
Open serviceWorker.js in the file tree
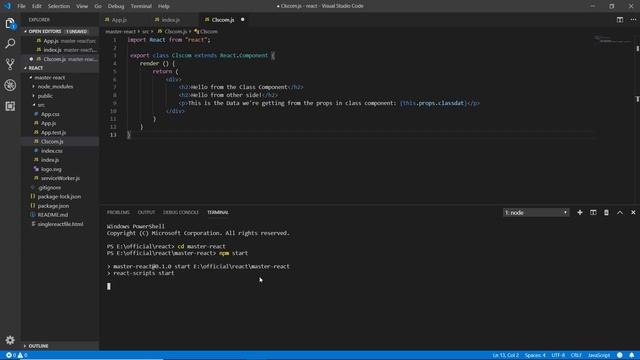(x=60, y=178)
